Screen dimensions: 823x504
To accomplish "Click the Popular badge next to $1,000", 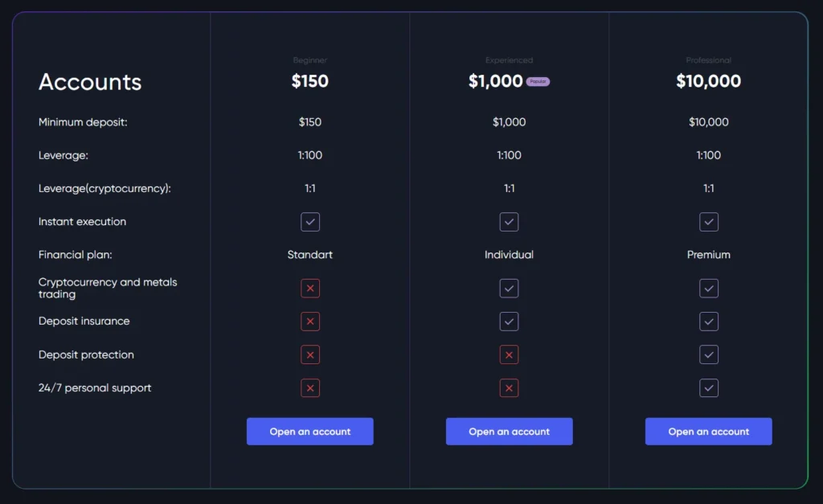I will pos(538,82).
